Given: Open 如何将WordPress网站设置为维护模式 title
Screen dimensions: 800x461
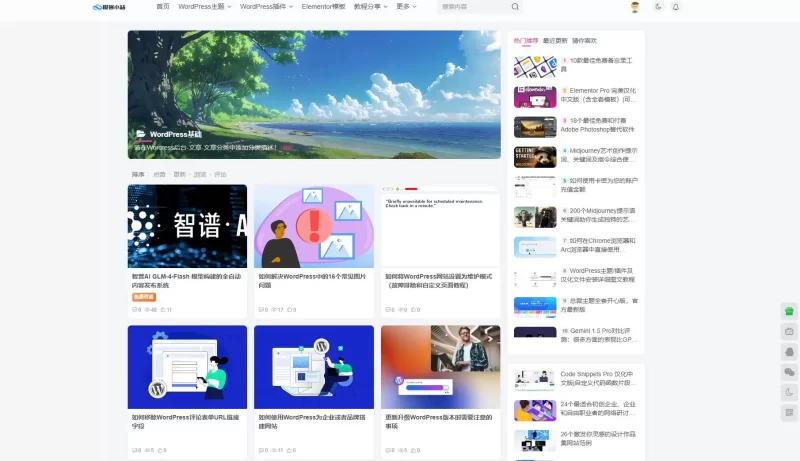Looking at the screenshot, I should [438, 280].
